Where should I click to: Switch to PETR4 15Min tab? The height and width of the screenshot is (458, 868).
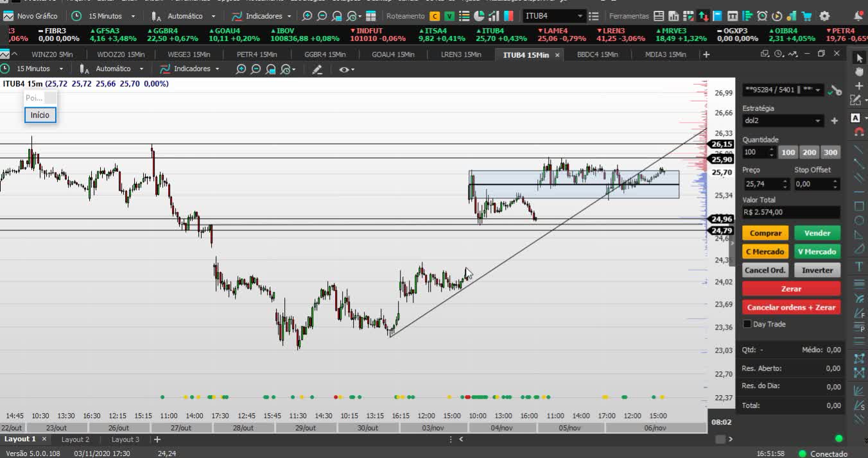(257, 55)
